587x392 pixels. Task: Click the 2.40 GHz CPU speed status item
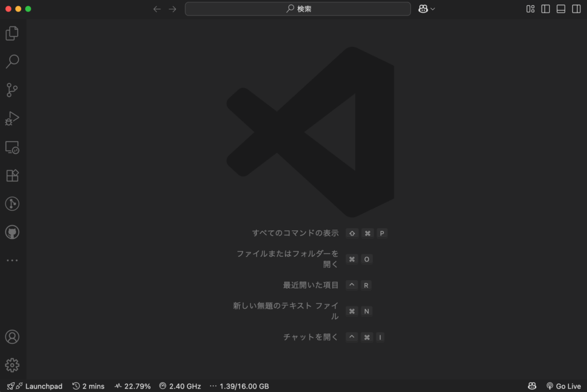pyautogui.click(x=180, y=386)
